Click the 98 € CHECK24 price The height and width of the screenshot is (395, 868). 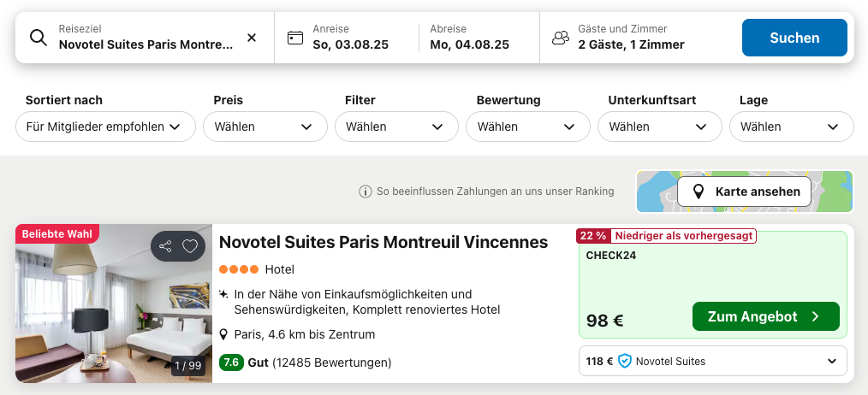605,321
